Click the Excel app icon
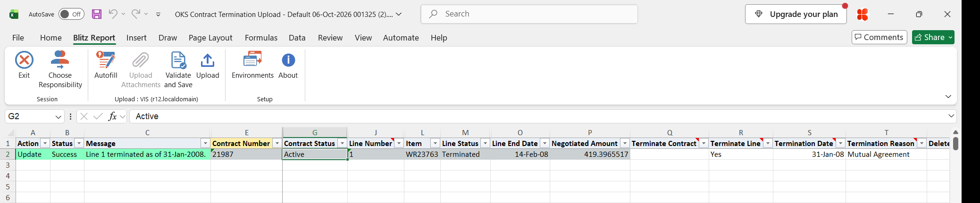 [x=14, y=14]
